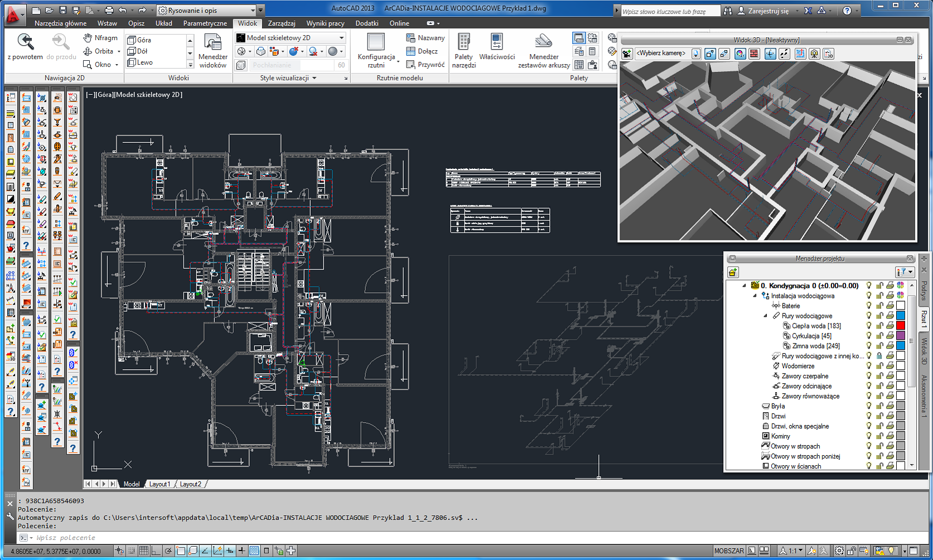Switch to Layout1 tab

click(159, 484)
